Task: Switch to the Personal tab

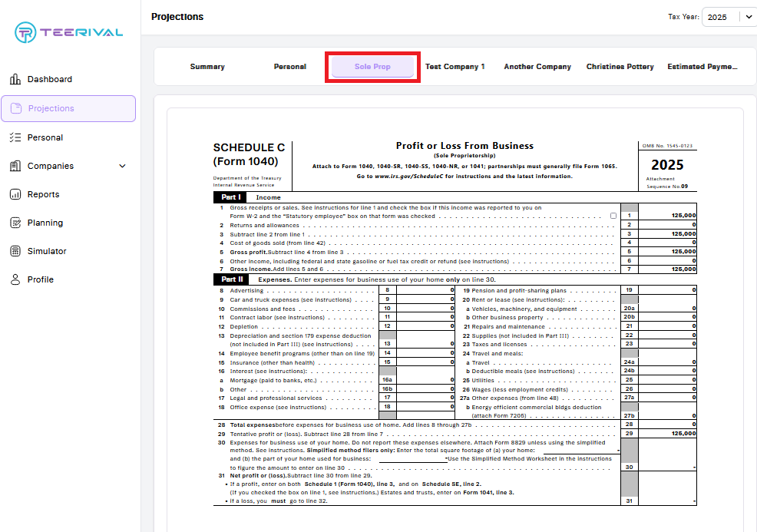Action: (289, 67)
